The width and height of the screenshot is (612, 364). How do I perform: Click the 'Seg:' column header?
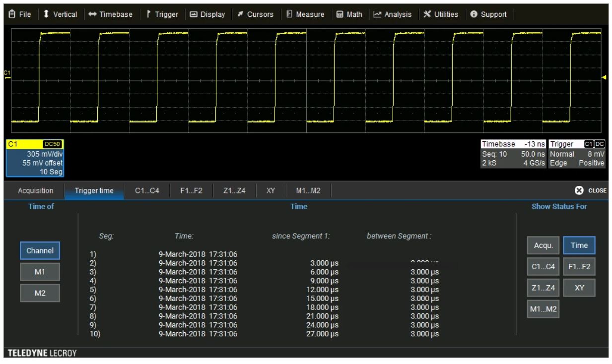(x=107, y=237)
